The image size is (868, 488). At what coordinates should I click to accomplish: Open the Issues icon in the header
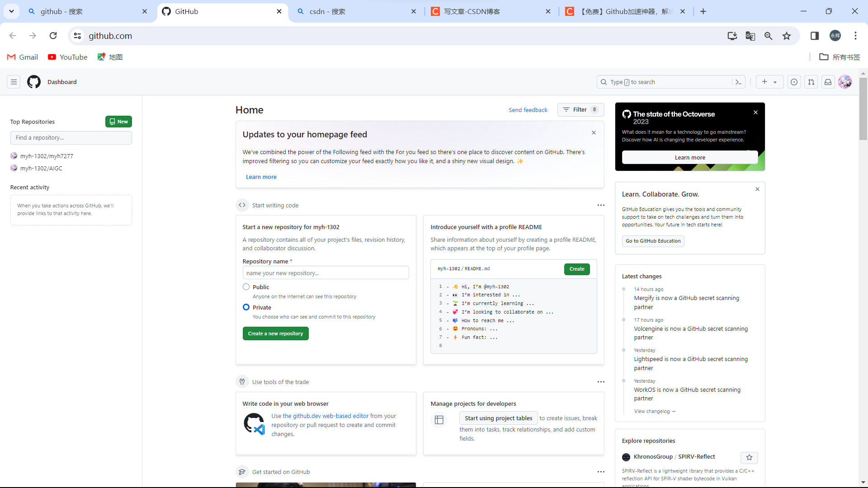pyautogui.click(x=794, y=82)
